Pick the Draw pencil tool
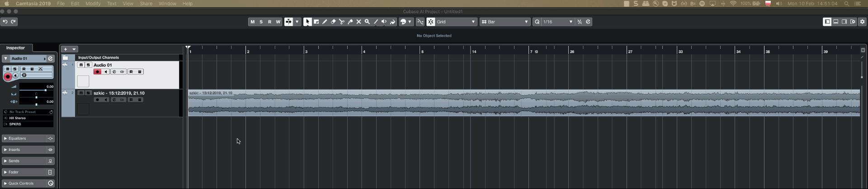The height and width of the screenshot is (189, 868). 325,22
